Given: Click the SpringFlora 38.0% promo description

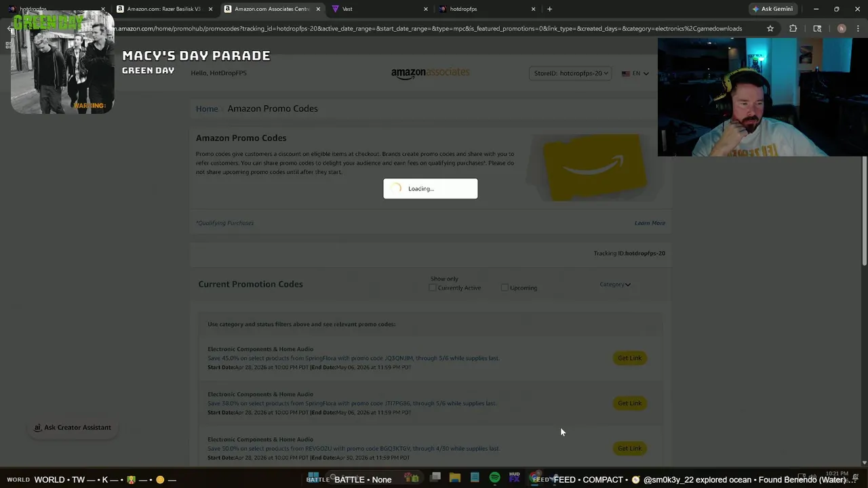Looking at the screenshot, I should (352, 403).
